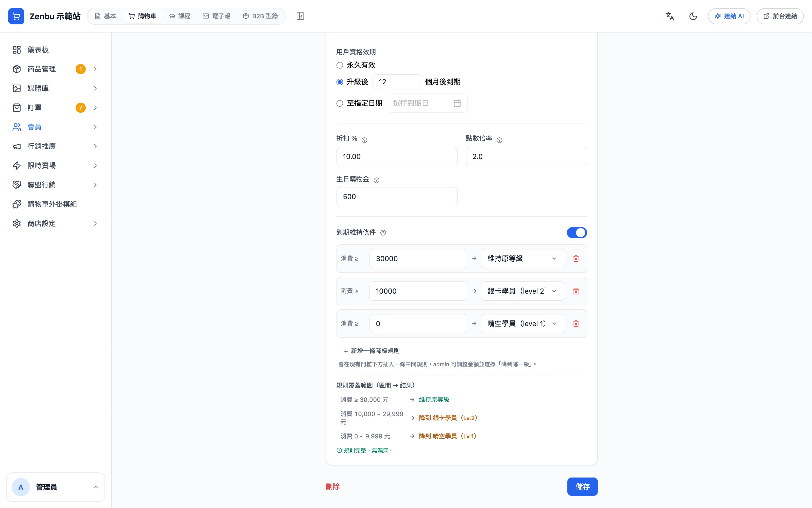812x508 pixels.
Task: Show help for 生日購物金 field
Action: [x=377, y=180]
